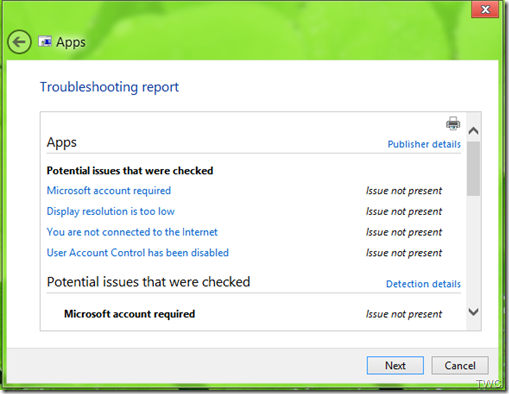Open You are not connected to Internet link

pos(132,232)
